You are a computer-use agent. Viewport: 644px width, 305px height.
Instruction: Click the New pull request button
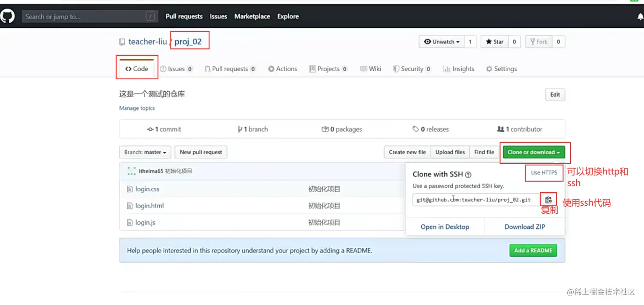[201, 152]
